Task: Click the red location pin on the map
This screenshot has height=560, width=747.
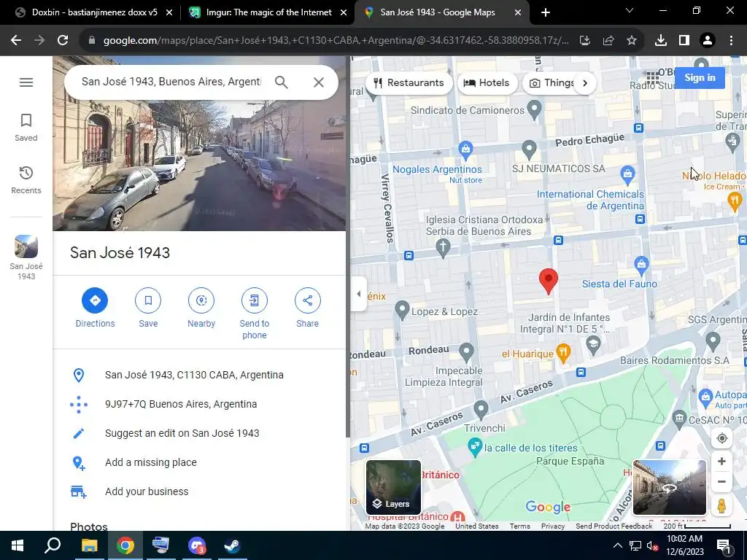Action: point(549,281)
